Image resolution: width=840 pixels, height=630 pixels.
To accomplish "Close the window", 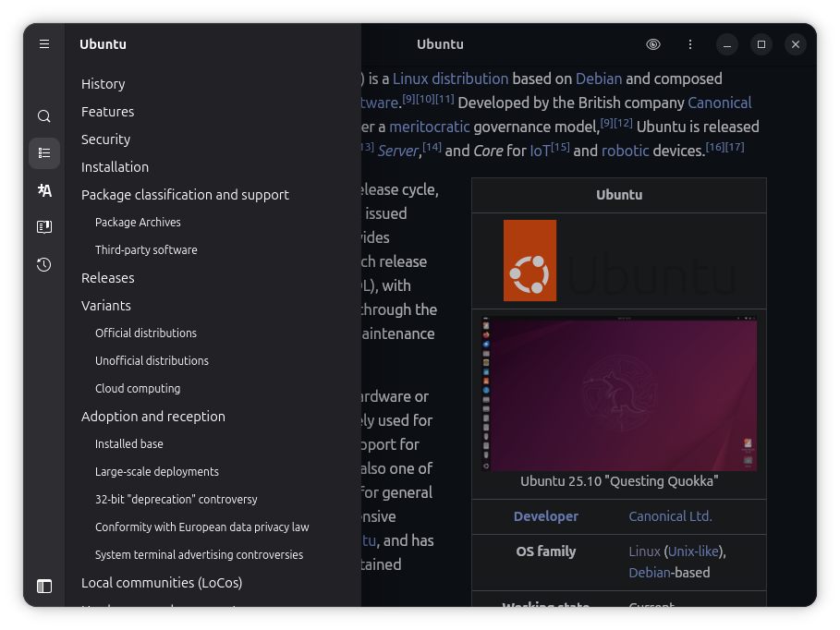I will point(796,44).
